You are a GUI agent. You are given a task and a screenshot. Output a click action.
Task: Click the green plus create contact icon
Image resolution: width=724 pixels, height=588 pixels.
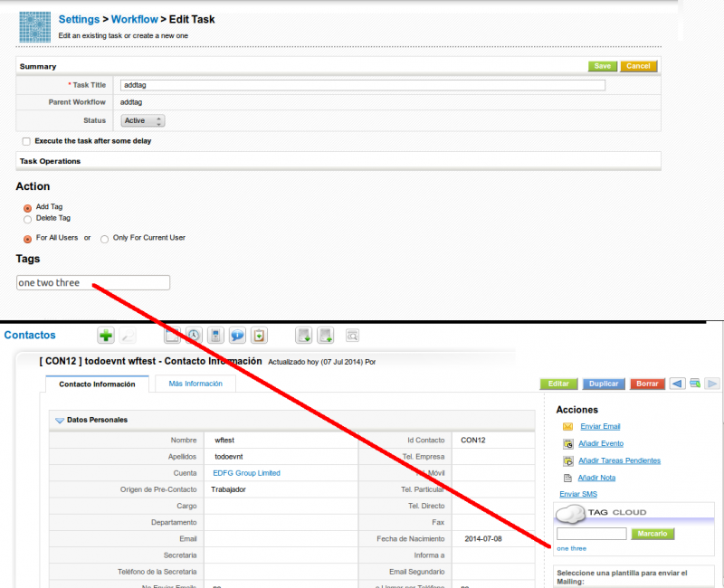pyautogui.click(x=106, y=336)
